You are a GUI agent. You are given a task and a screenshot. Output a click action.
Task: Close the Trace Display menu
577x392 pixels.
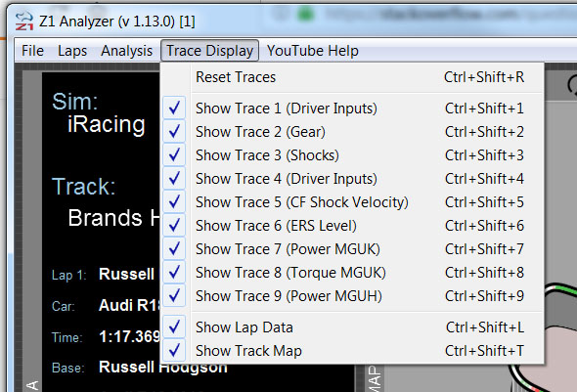pyautogui.click(x=209, y=51)
